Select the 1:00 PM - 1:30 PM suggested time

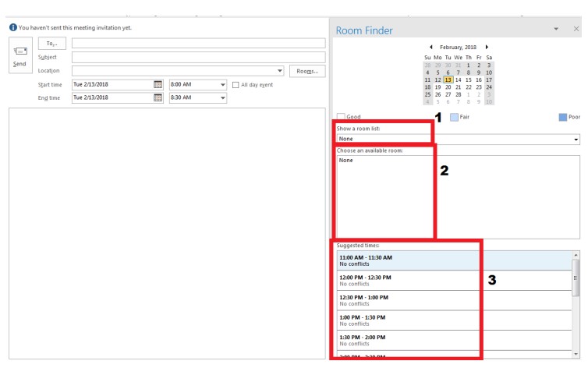(x=454, y=320)
